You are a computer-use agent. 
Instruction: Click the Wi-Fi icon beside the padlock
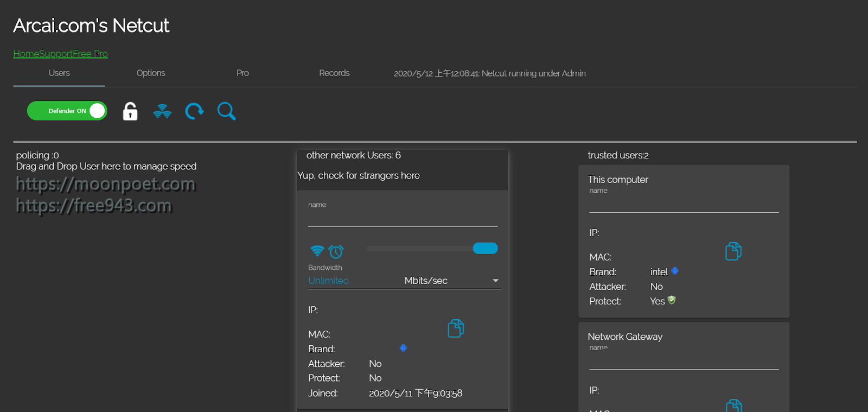point(162,111)
